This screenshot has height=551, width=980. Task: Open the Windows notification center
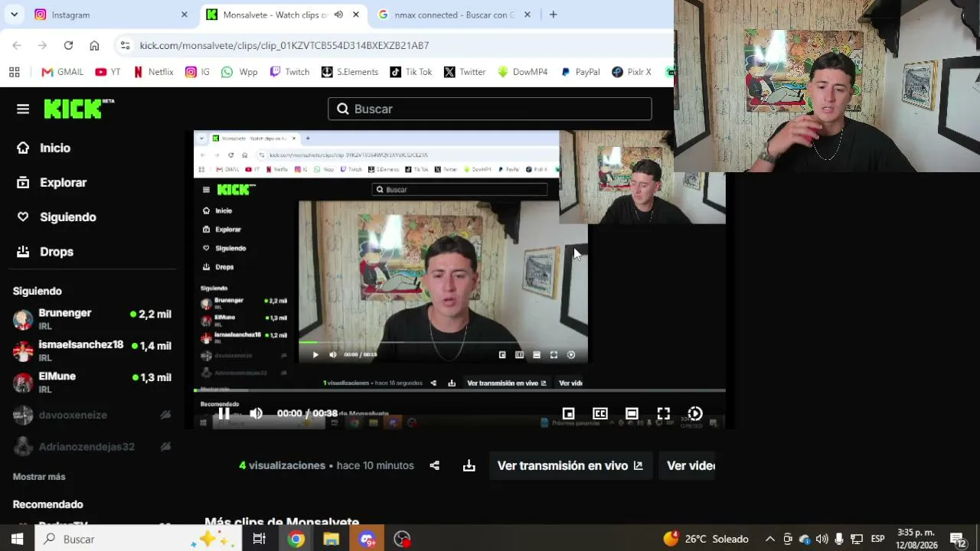958,540
